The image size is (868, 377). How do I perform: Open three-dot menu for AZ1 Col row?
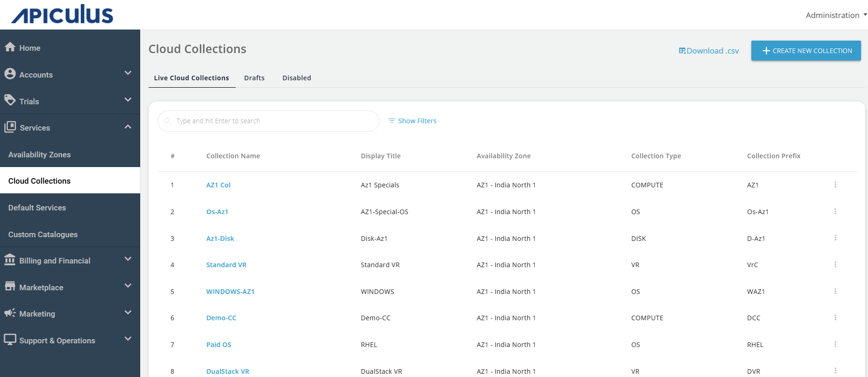pos(835,185)
